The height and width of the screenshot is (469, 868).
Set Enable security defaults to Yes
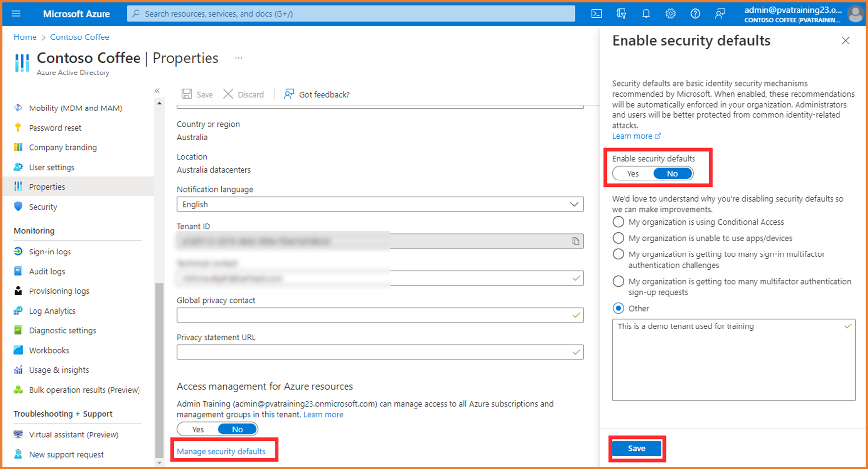click(633, 174)
